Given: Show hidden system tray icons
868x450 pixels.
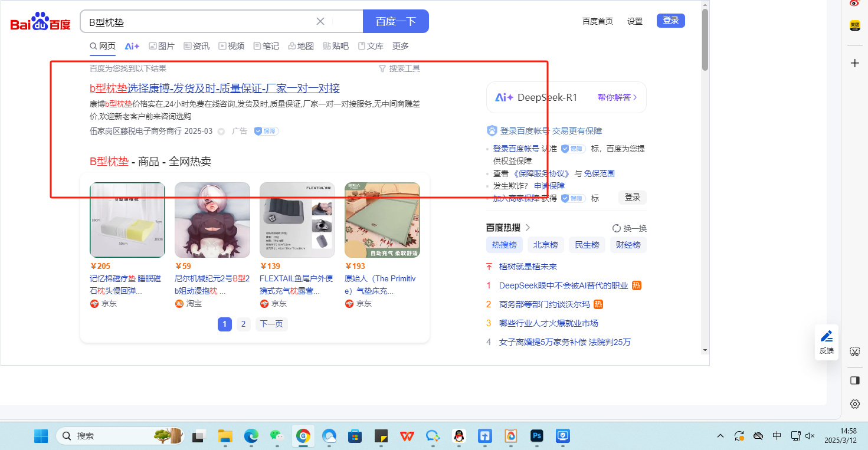Looking at the screenshot, I should (x=720, y=436).
